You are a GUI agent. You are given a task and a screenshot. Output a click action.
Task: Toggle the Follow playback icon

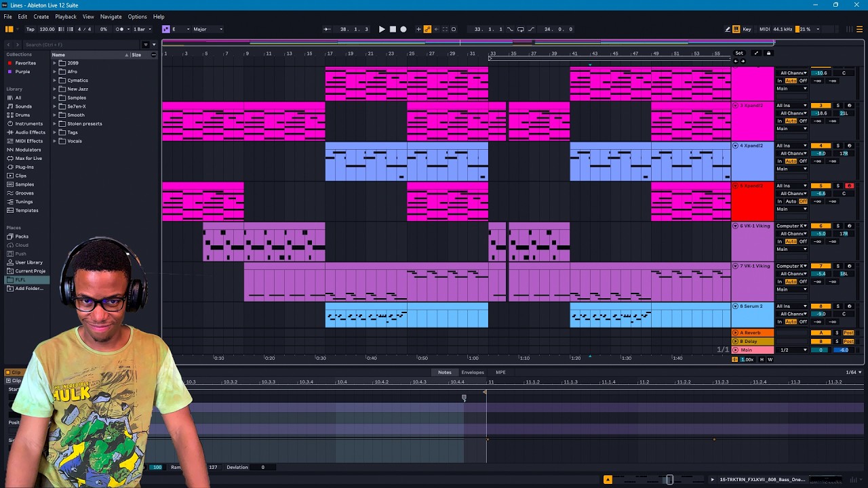tap(327, 29)
